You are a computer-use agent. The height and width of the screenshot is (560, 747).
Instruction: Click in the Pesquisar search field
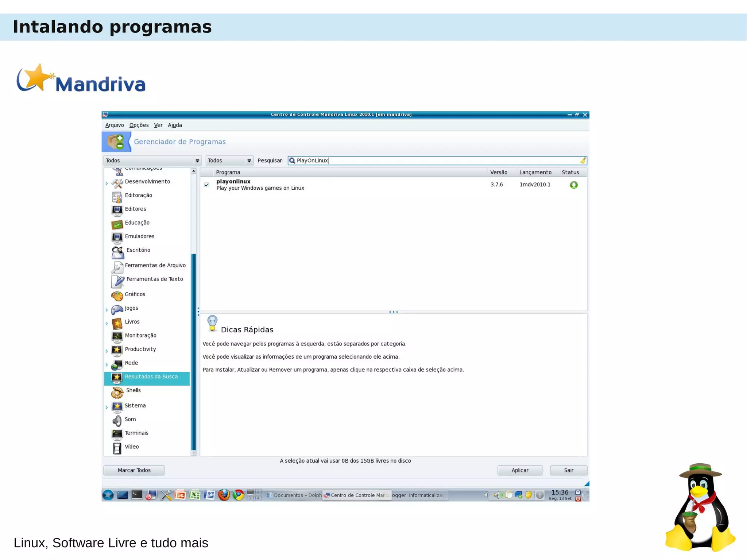pyautogui.click(x=437, y=161)
